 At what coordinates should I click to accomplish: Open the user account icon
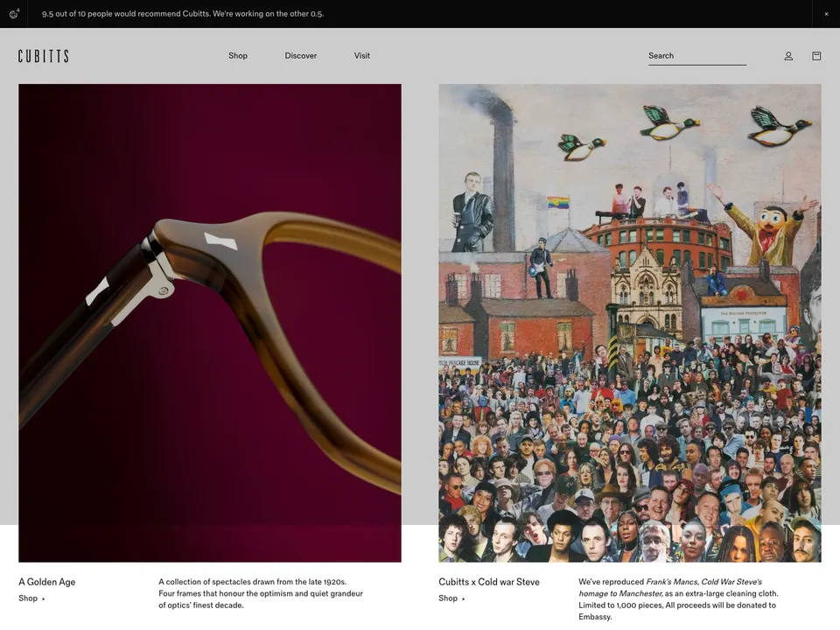[788, 56]
